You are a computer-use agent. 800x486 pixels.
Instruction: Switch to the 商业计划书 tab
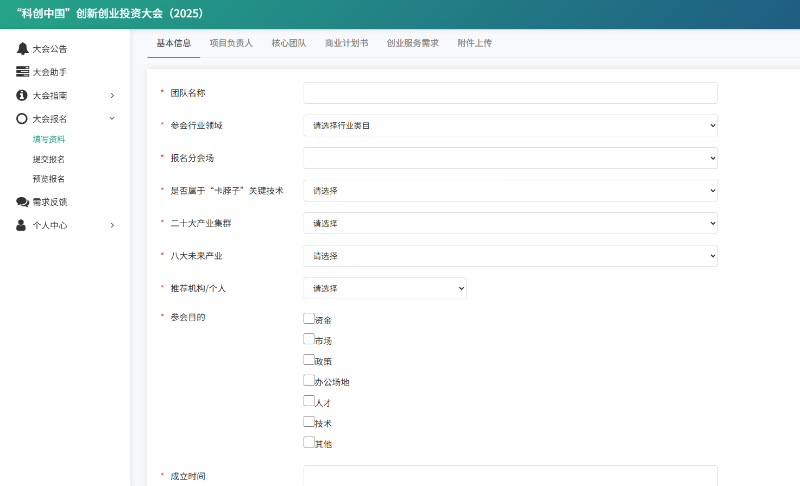(x=346, y=43)
